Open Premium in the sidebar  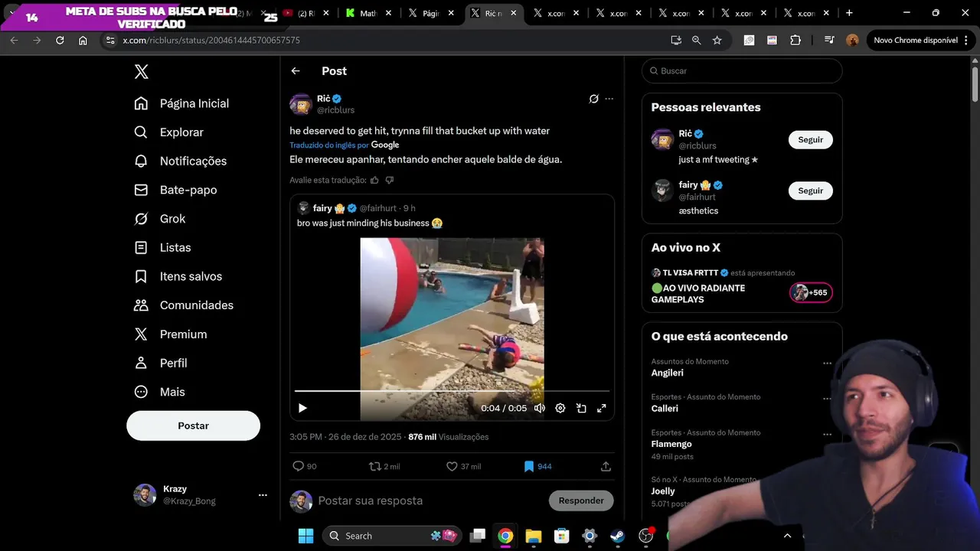171,334
